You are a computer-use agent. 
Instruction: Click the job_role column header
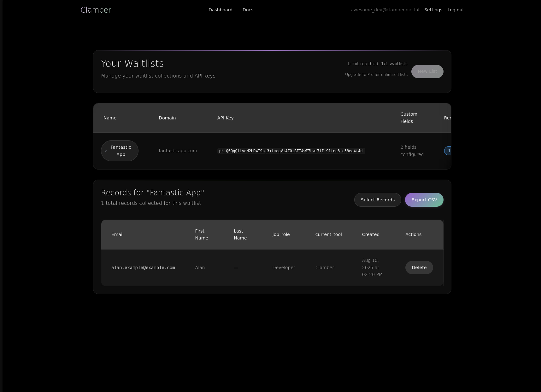click(281, 234)
